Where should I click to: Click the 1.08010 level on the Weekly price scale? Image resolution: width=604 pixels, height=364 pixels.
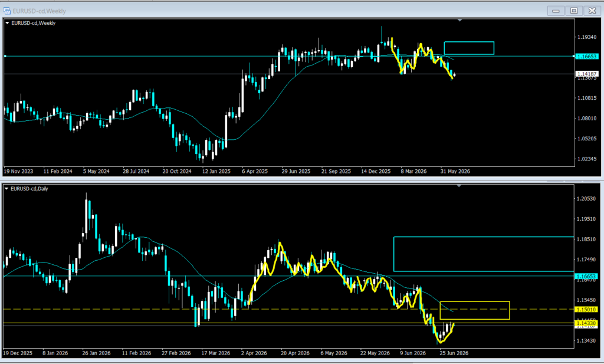(x=587, y=118)
